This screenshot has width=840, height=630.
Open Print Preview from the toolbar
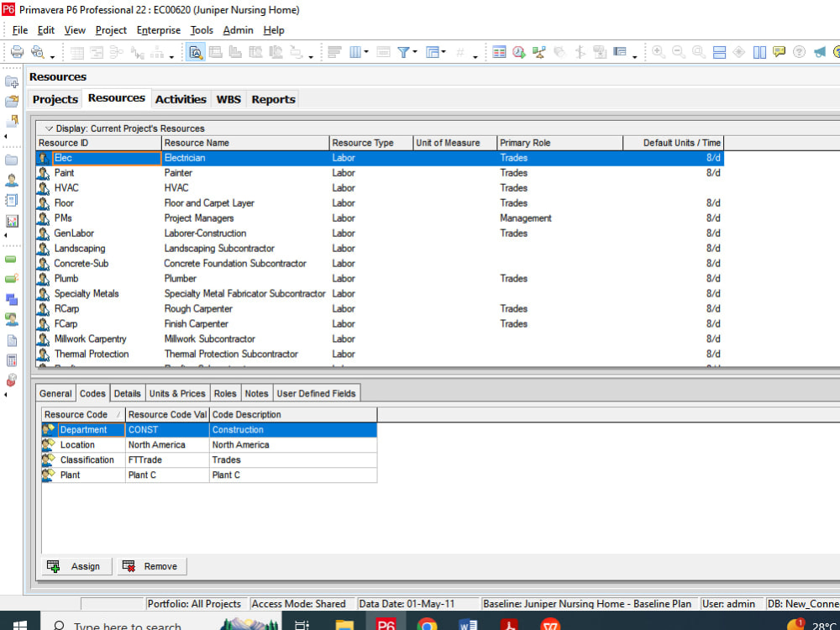coord(36,52)
